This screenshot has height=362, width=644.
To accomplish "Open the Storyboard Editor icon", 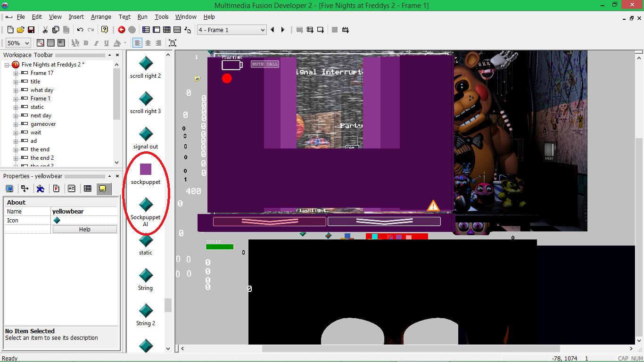I will click(146, 30).
